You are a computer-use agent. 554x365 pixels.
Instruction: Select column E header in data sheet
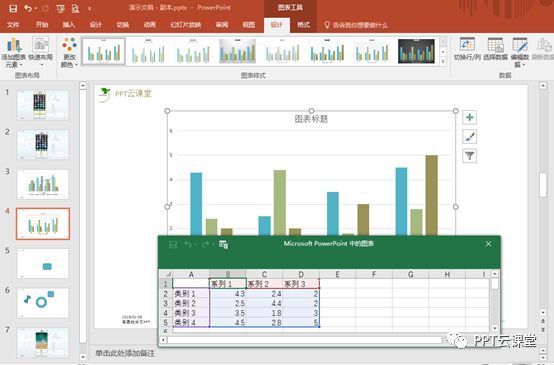337,275
